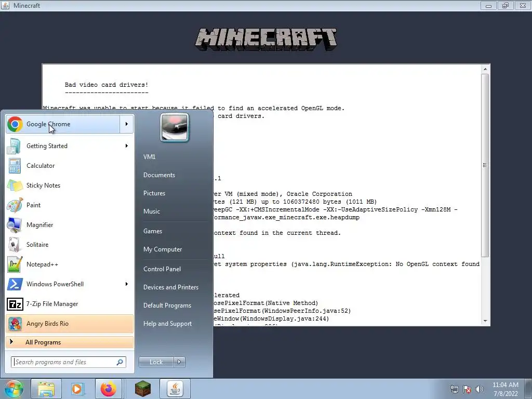Open the Music library link
Screen dimensions: 532x399
coord(151,211)
